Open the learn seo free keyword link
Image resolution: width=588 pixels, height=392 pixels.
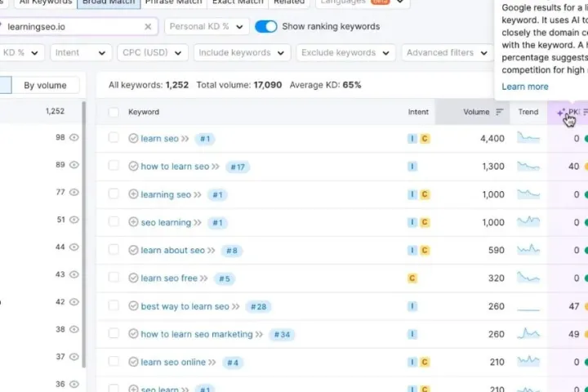pyautogui.click(x=169, y=278)
